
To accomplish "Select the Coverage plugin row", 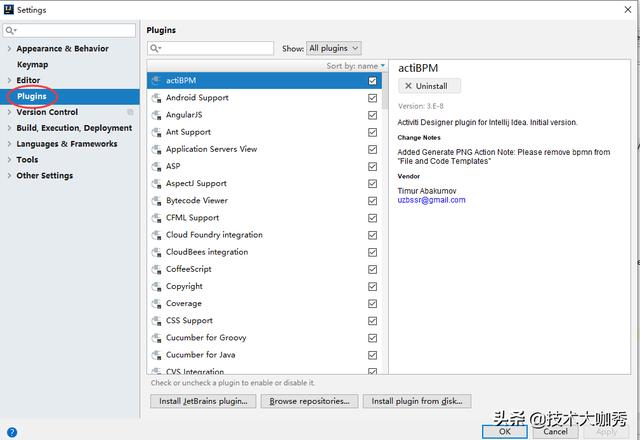I will pyautogui.click(x=264, y=304).
